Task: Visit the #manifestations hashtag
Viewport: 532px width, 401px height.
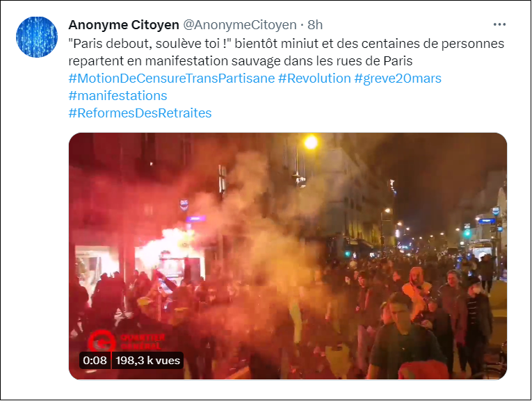Action: (x=118, y=96)
